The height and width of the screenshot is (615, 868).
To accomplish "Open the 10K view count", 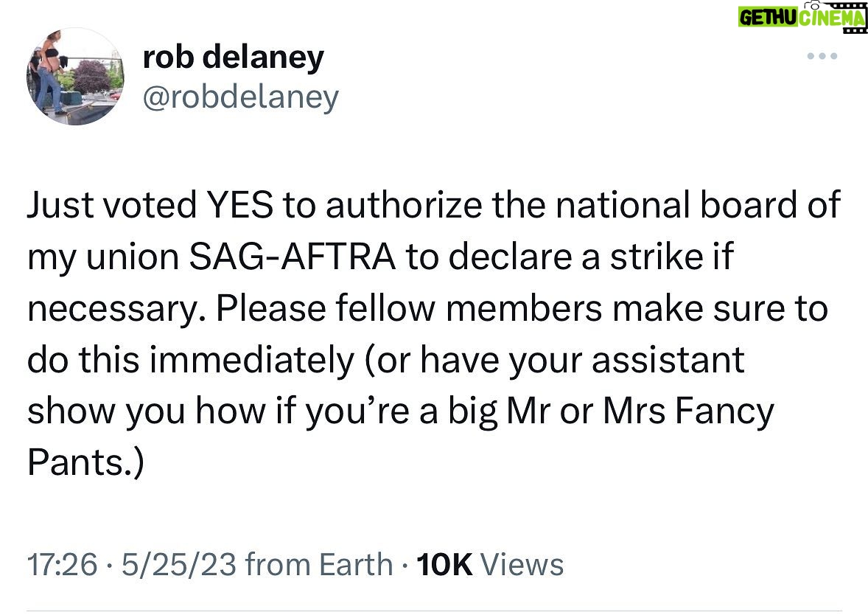I will tap(444, 565).
